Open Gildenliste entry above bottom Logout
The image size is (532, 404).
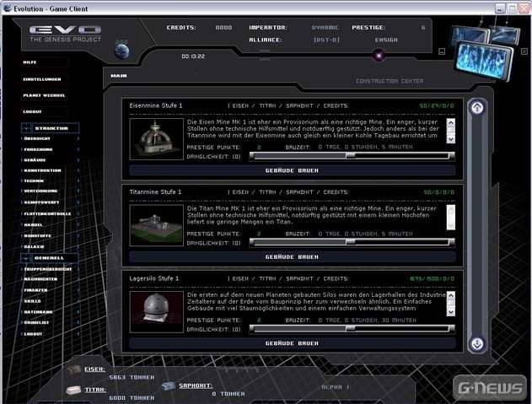point(36,322)
